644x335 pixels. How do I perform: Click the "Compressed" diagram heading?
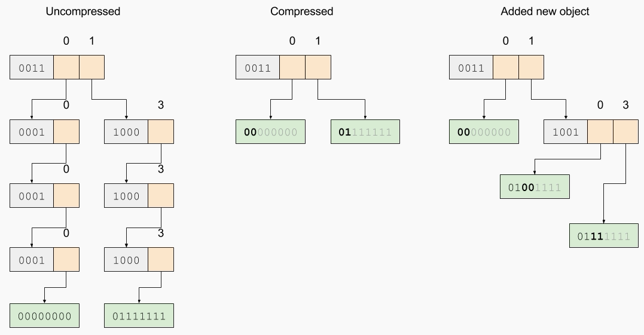[x=301, y=11]
